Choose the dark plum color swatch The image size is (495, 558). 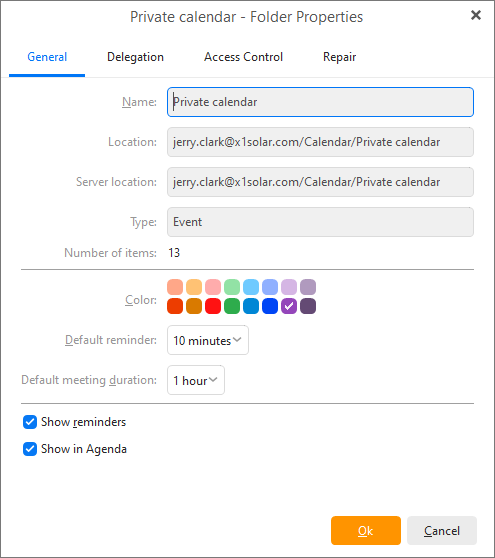click(308, 306)
